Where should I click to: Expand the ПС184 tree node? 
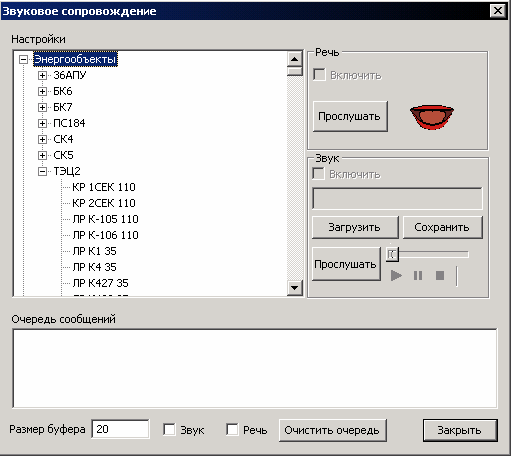pos(42,123)
